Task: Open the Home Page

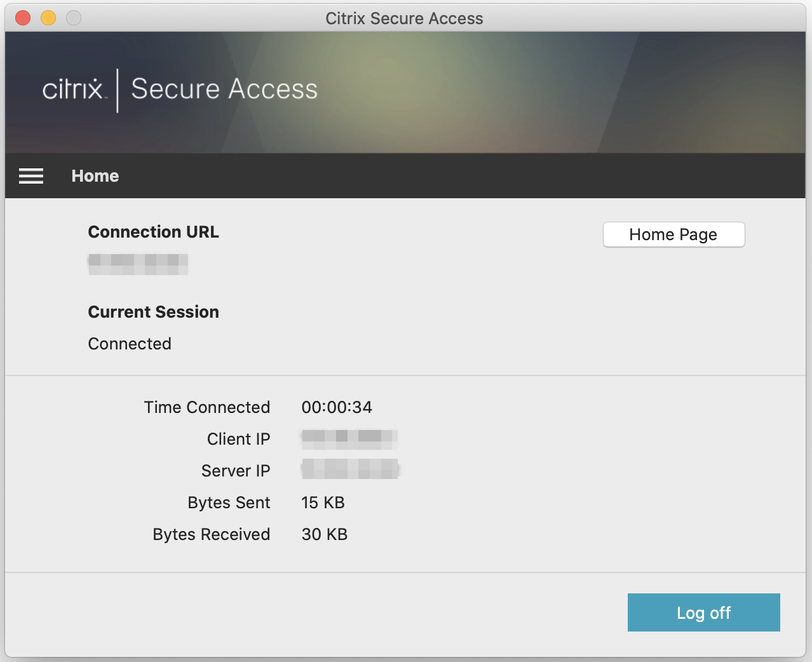Action: (673, 234)
